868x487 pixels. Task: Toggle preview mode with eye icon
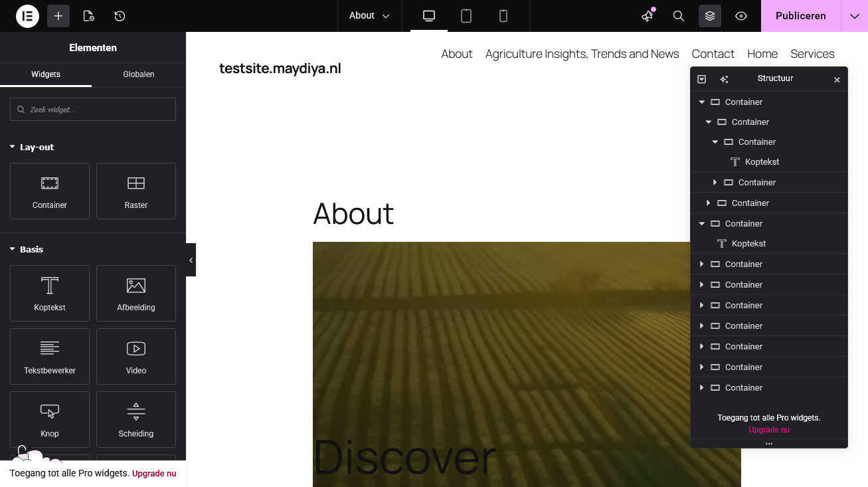click(x=741, y=16)
